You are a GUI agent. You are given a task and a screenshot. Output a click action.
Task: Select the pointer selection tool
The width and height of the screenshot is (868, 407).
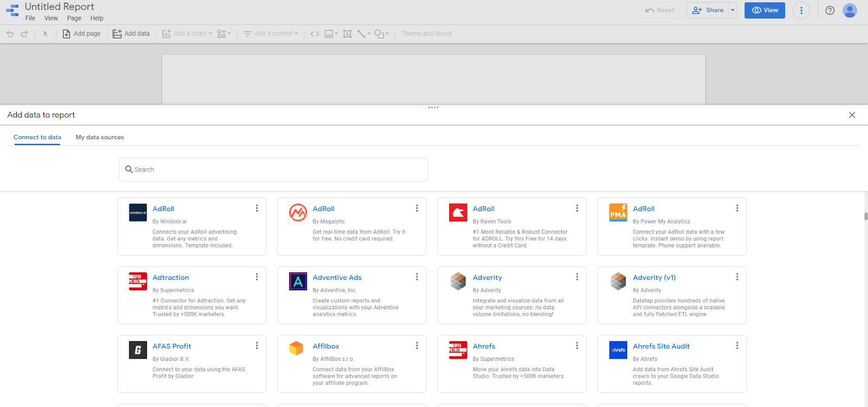click(46, 34)
